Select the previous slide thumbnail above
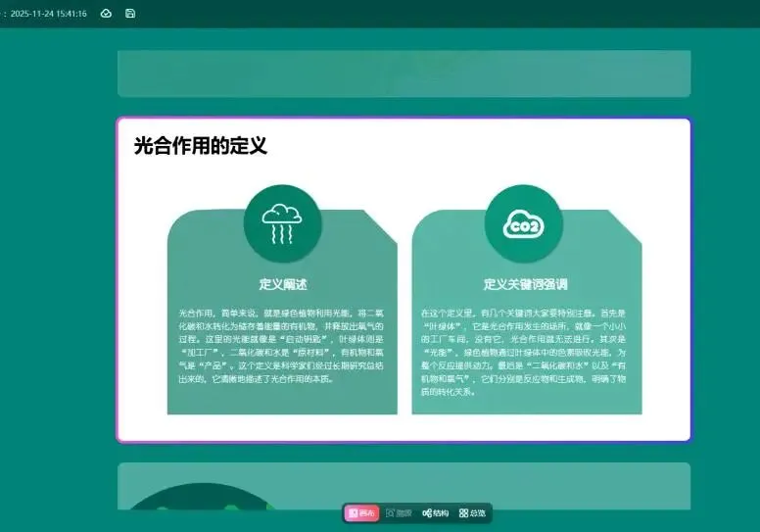760x532 pixels. [x=404, y=73]
